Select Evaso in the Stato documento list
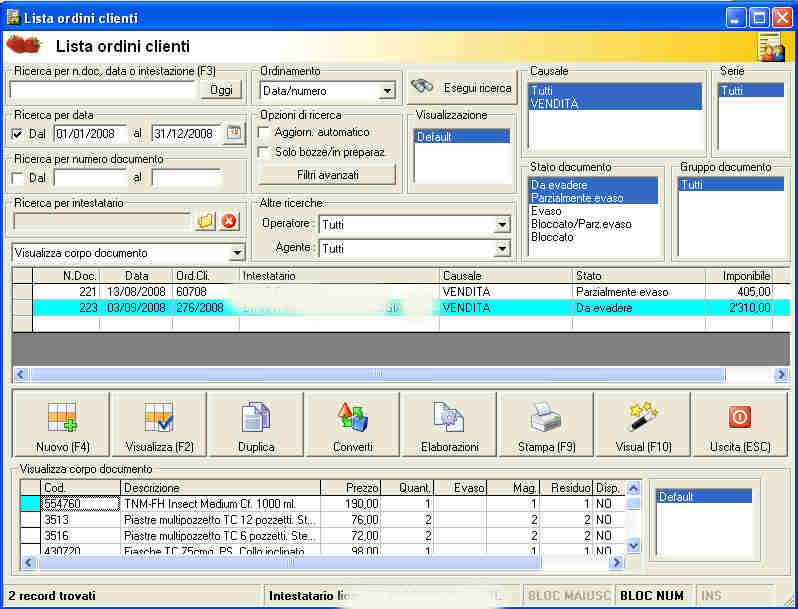The image size is (798, 609). (x=546, y=211)
